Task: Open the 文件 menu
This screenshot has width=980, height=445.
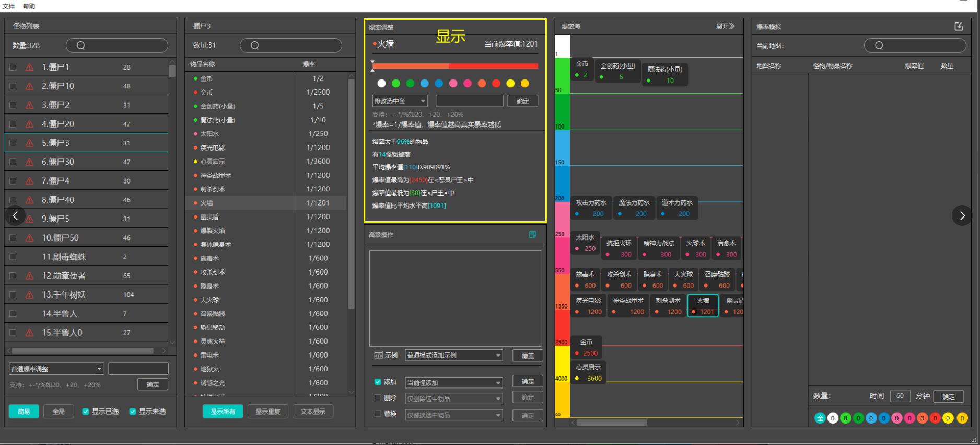Action: click(9, 6)
